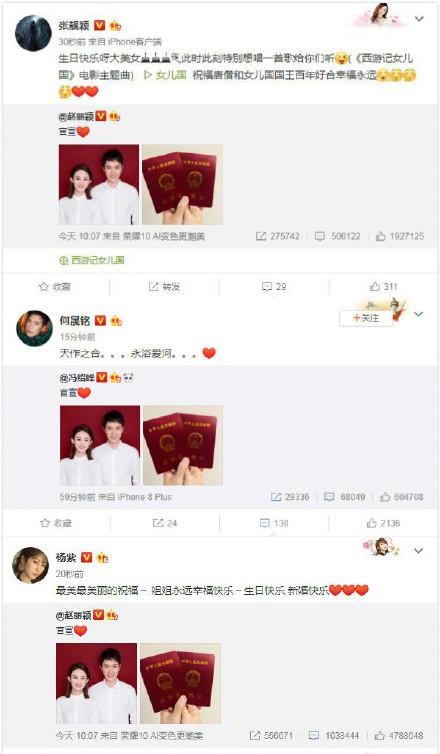Favorite 何晟铭's post with the 收藏 star
This screenshot has height=754, width=440.
tap(56, 523)
